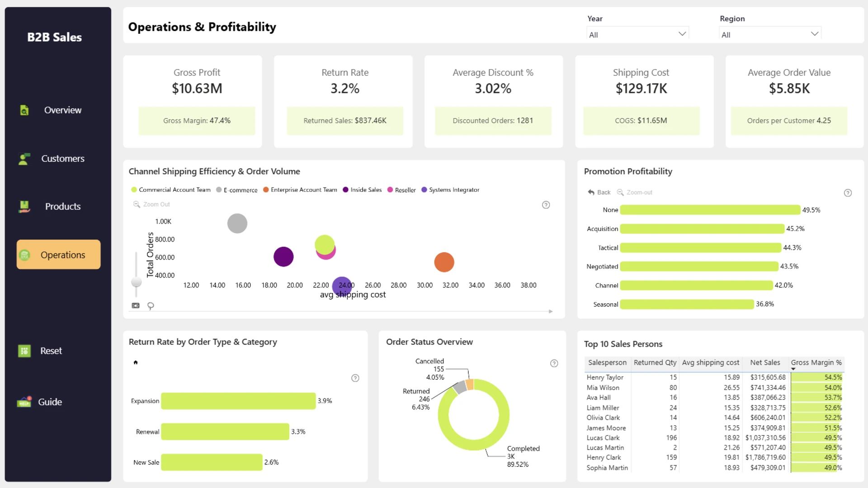Click the Inside Sales legend swatch
The image size is (868, 488).
[x=345, y=190]
